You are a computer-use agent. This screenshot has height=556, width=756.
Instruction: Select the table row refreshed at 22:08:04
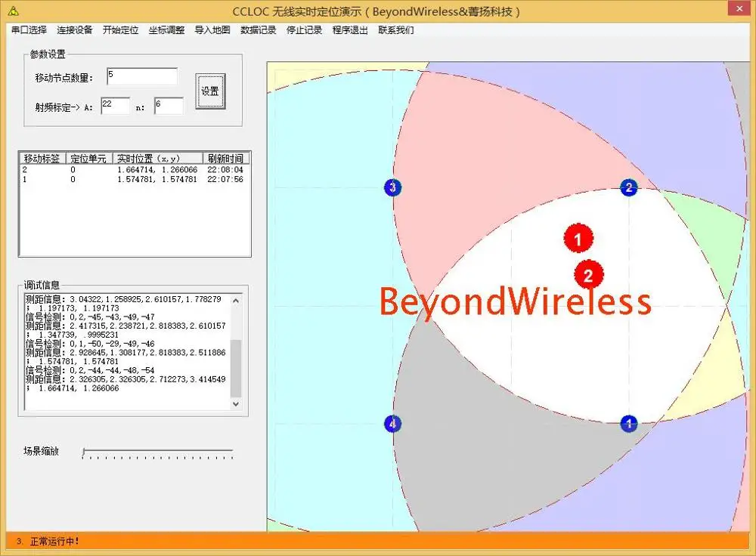pos(134,169)
